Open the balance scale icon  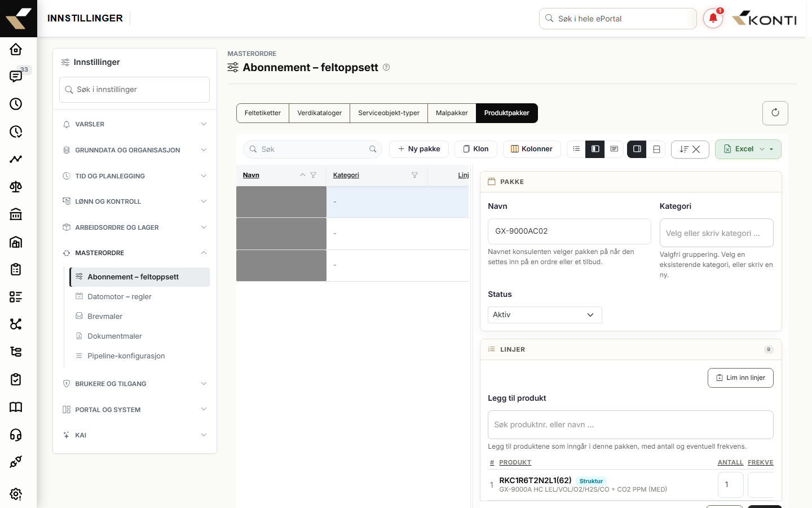click(x=16, y=186)
